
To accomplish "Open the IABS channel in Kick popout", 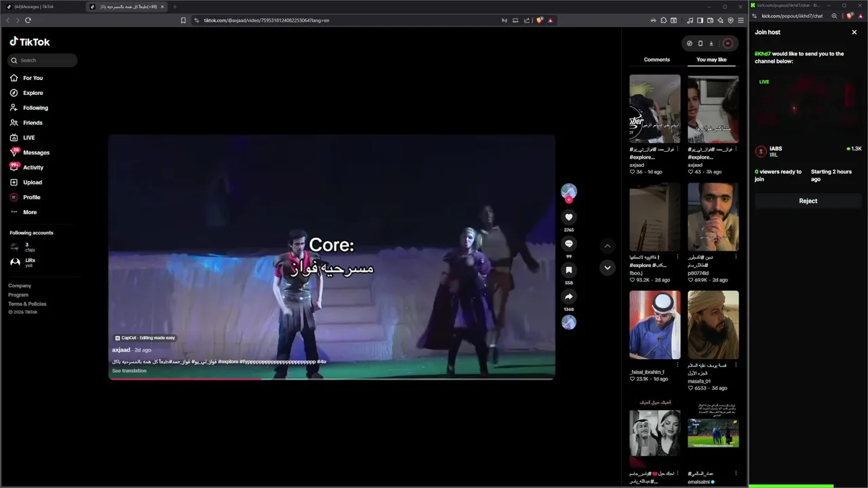I will (x=776, y=148).
